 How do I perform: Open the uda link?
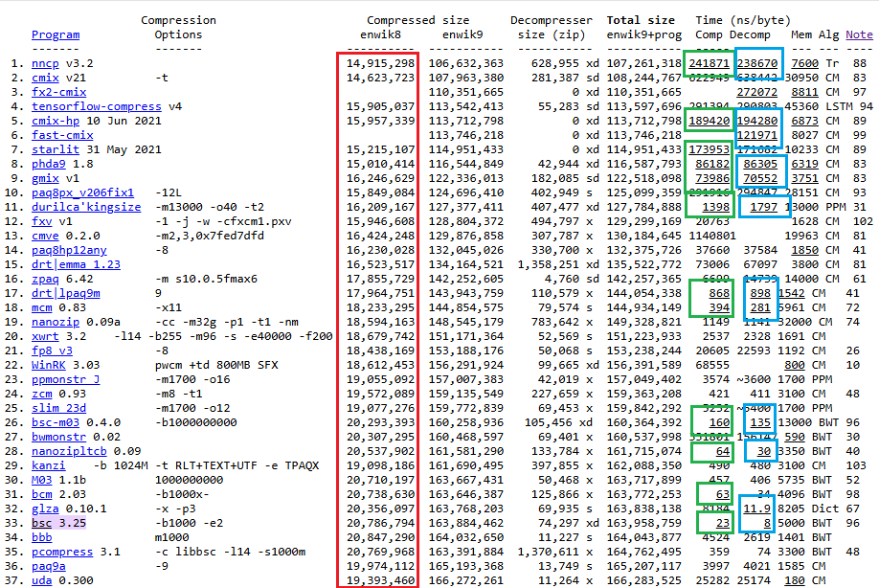(x=42, y=580)
